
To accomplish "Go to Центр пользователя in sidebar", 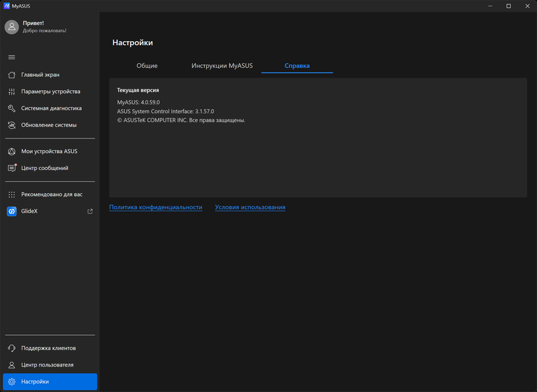I will coord(47,365).
